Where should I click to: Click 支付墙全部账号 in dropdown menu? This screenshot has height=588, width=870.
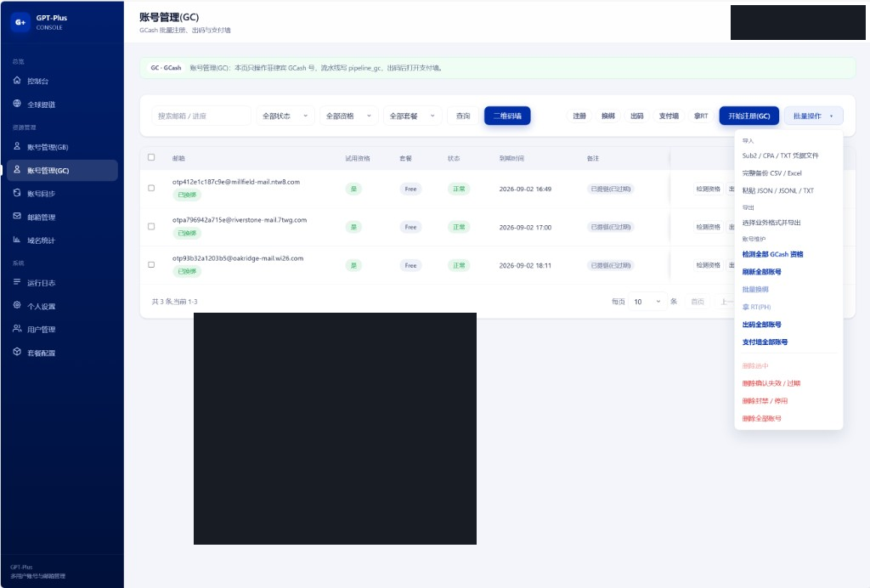click(788, 342)
